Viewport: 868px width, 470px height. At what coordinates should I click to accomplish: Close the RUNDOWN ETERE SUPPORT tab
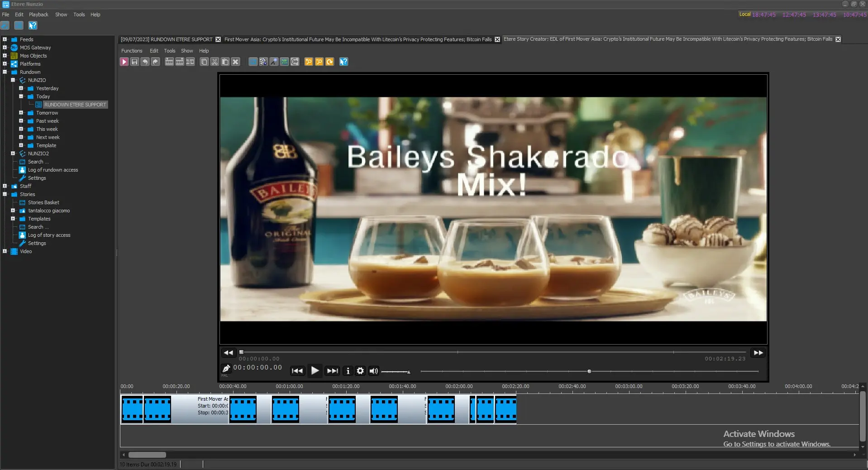218,39
